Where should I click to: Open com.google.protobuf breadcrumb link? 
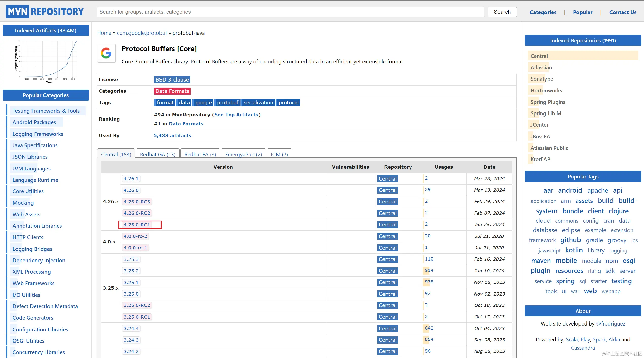click(142, 33)
